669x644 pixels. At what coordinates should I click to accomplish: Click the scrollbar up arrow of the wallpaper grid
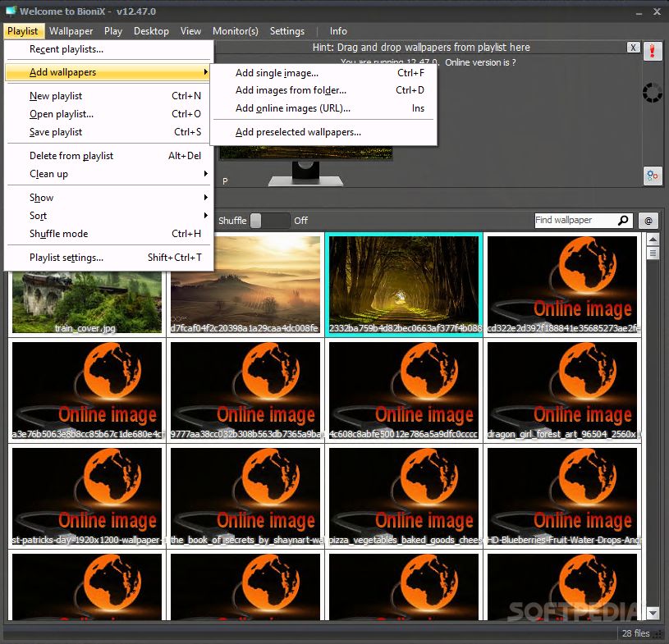(x=653, y=240)
